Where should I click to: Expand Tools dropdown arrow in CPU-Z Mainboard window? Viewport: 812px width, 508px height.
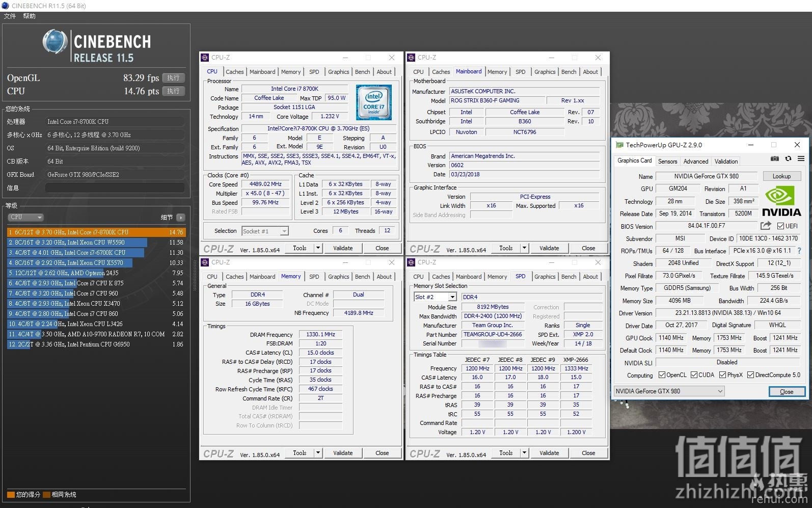click(525, 248)
